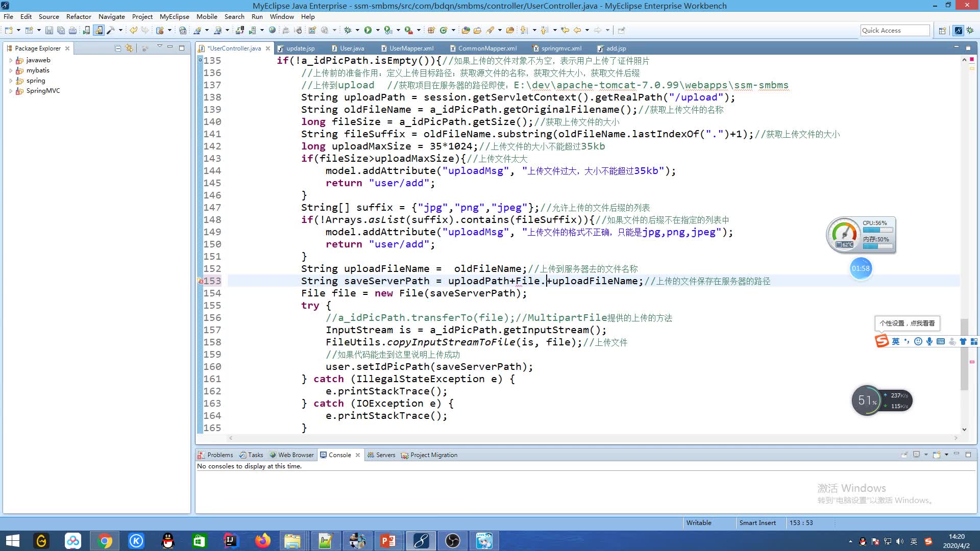Image resolution: width=980 pixels, height=551 pixels.
Task: Toggle Link with Editor in Package Explorer
Action: click(x=129, y=48)
